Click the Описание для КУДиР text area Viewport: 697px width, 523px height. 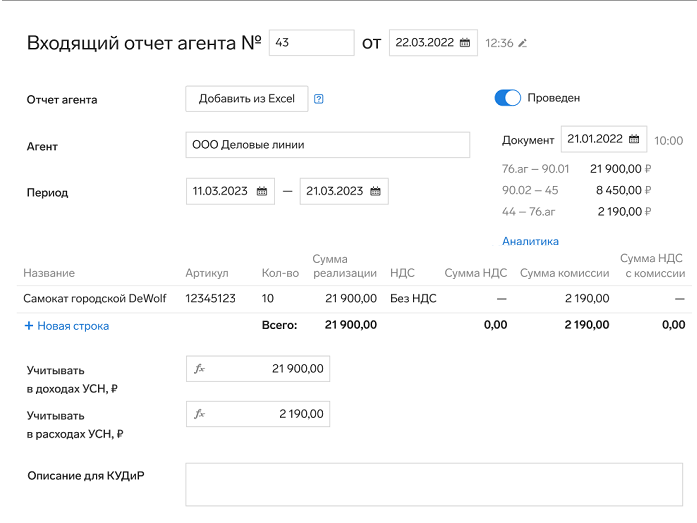(x=435, y=484)
